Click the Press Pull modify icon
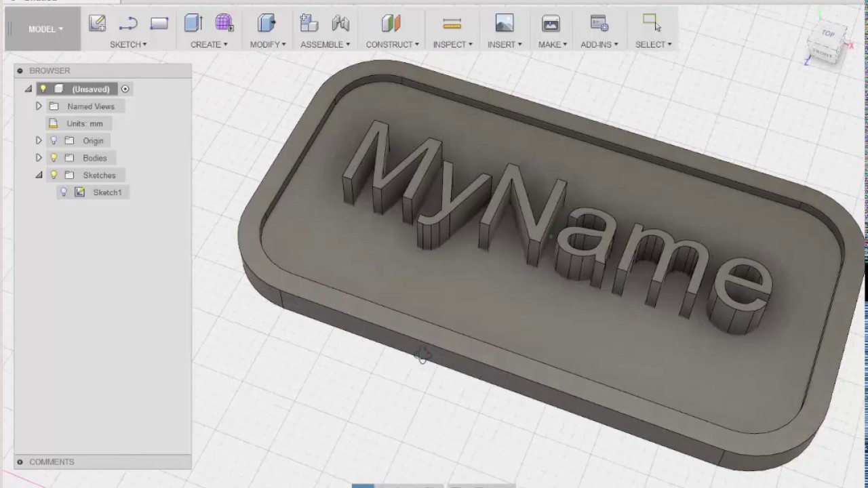This screenshot has width=868, height=488. tap(267, 23)
